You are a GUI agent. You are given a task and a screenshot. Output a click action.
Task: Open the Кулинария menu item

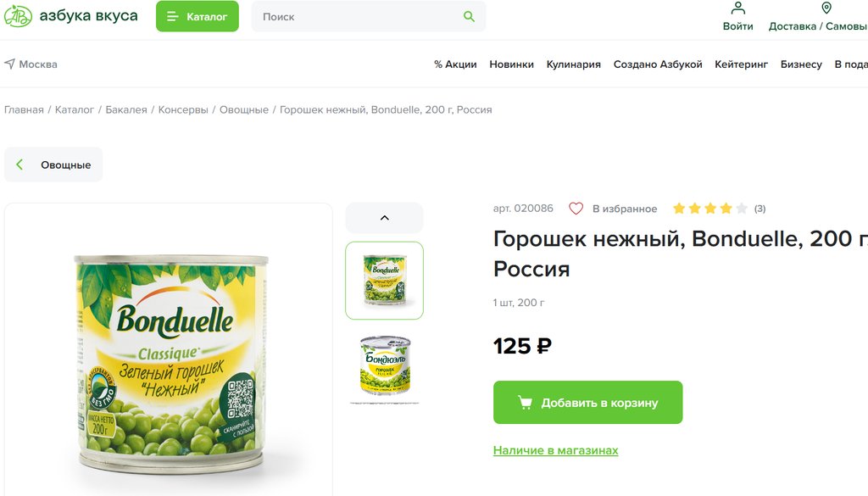(574, 64)
